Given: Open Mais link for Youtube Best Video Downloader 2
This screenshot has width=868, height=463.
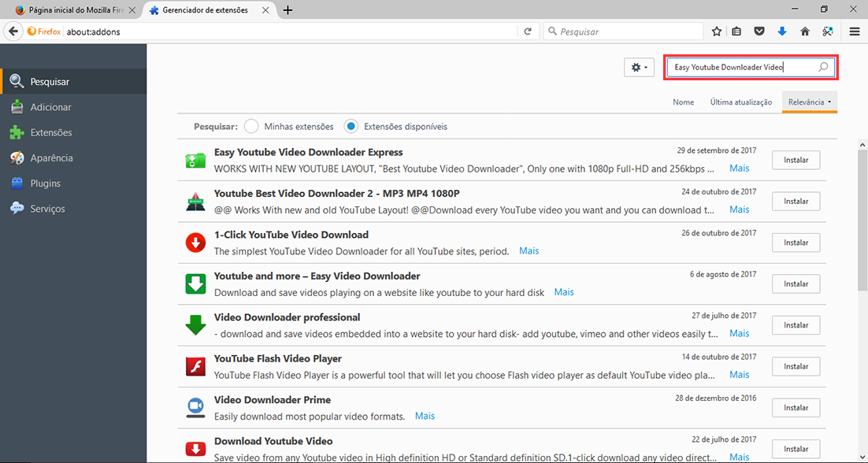Looking at the screenshot, I should 739,209.
